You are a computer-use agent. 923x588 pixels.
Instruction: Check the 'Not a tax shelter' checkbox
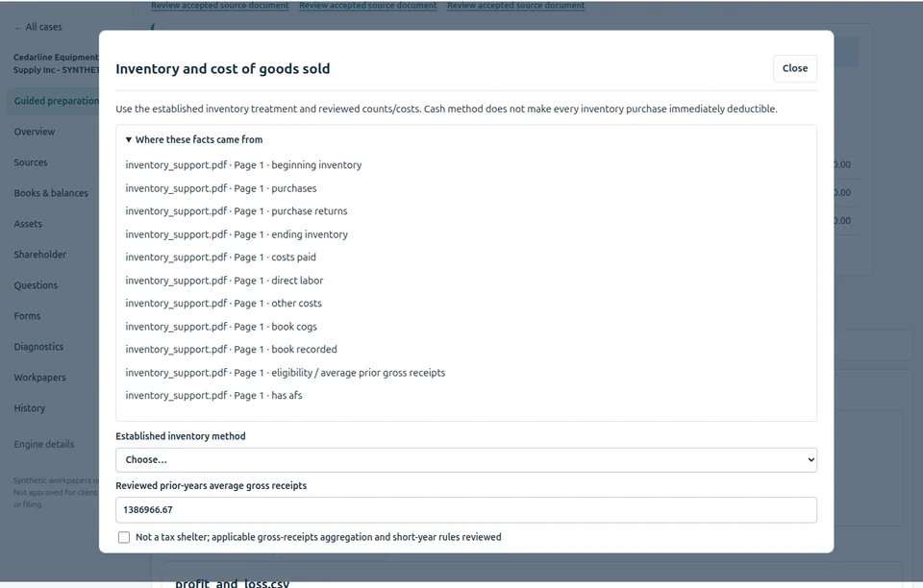[124, 537]
